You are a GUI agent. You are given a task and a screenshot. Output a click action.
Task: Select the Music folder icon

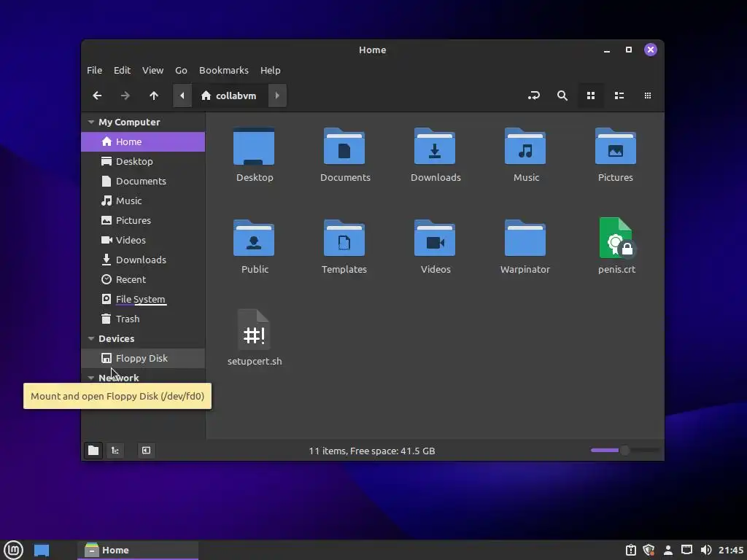[x=525, y=147]
